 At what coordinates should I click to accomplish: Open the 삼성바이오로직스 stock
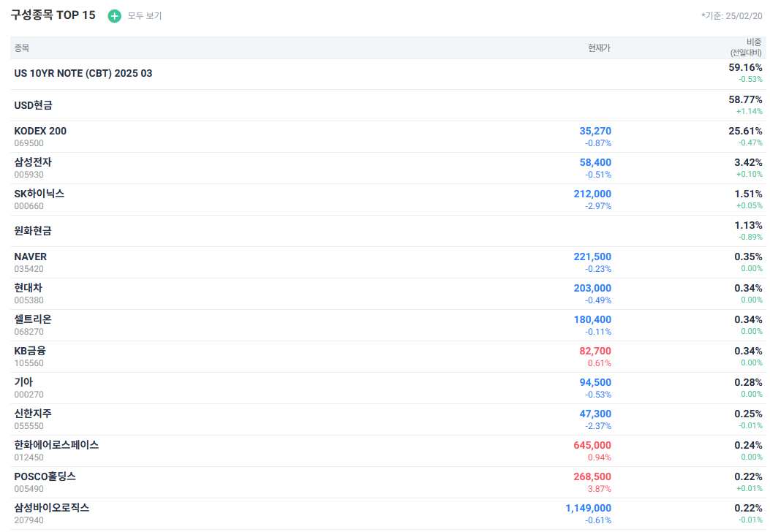coord(52,508)
